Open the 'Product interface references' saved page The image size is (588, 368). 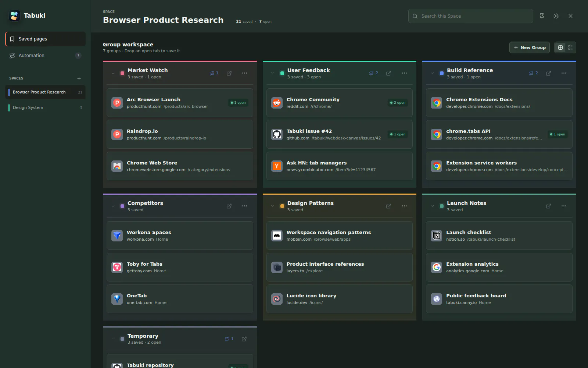340,267
